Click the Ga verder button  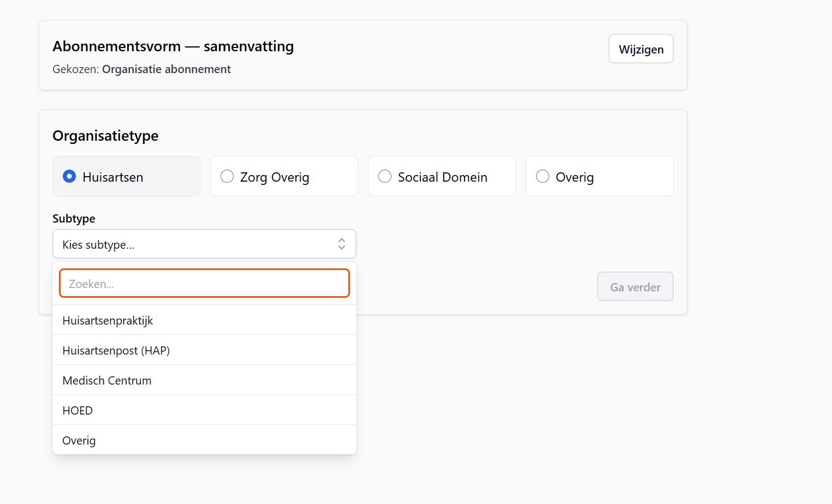click(x=635, y=286)
